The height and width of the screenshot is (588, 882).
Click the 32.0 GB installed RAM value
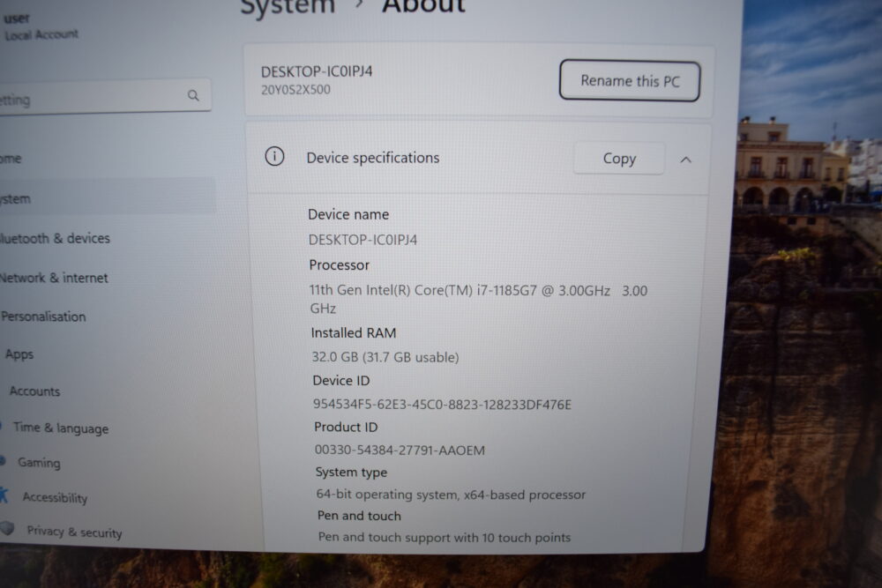point(385,357)
